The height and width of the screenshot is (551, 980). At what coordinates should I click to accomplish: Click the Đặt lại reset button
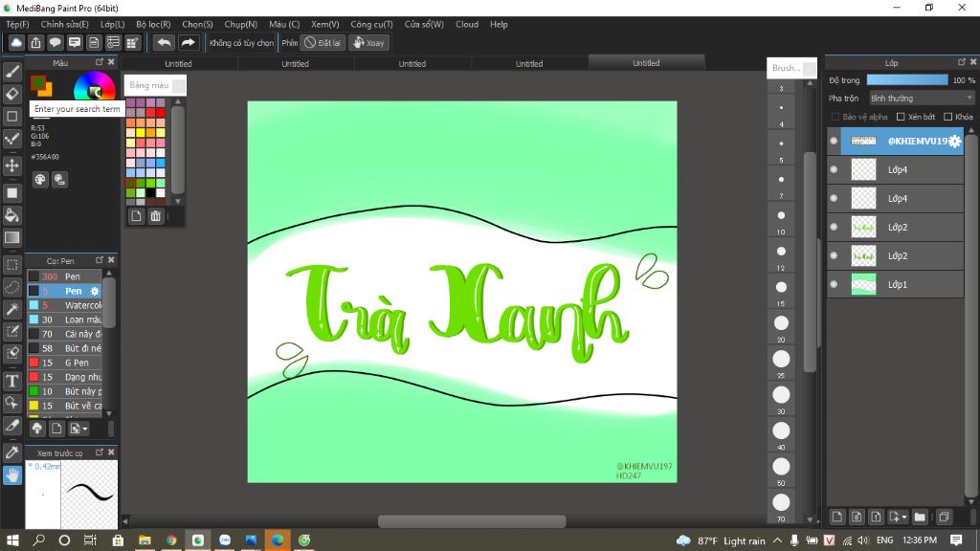click(323, 42)
